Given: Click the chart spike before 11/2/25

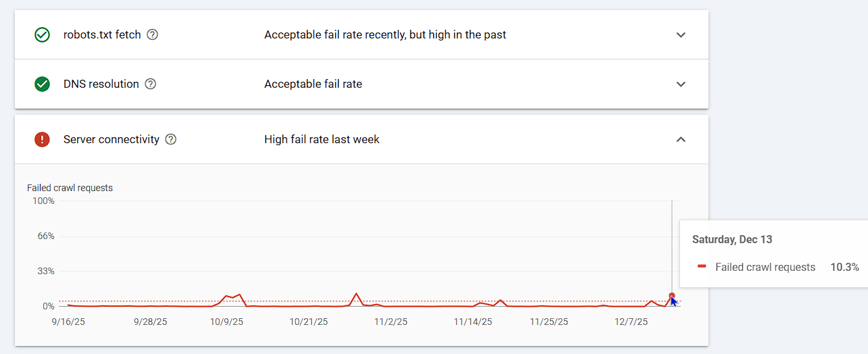Looking at the screenshot, I should [356, 294].
